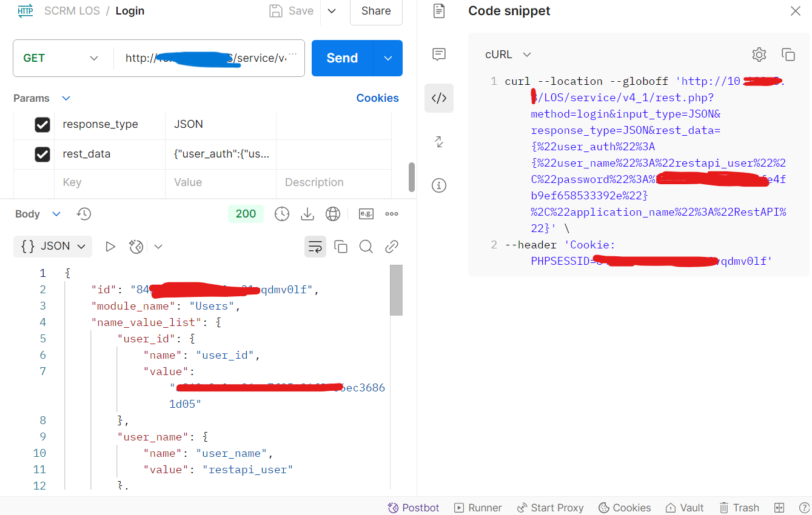Click the network globe icon
Image resolution: width=812 pixels, height=515 pixels.
(x=333, y=213)
